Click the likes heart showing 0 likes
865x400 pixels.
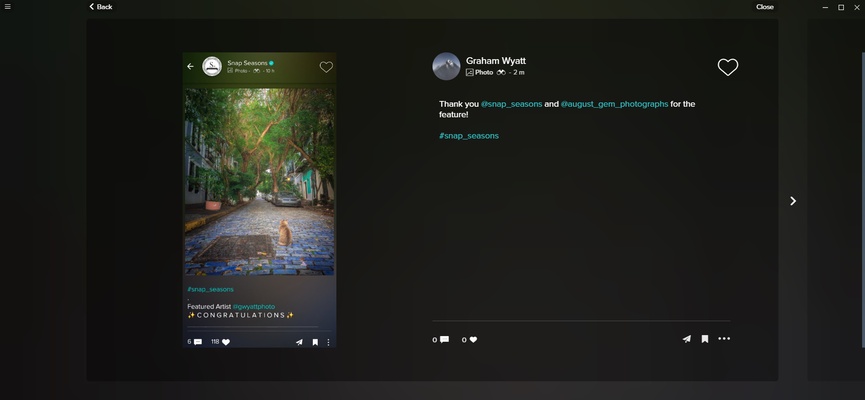click(473, 339)
